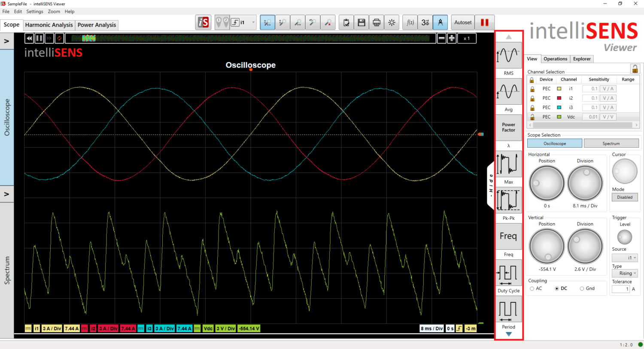The height and width of the screenshot is (349, 644).
Task: Click the three-phase 3φ toolbar icon
Action: pos(425,22)
